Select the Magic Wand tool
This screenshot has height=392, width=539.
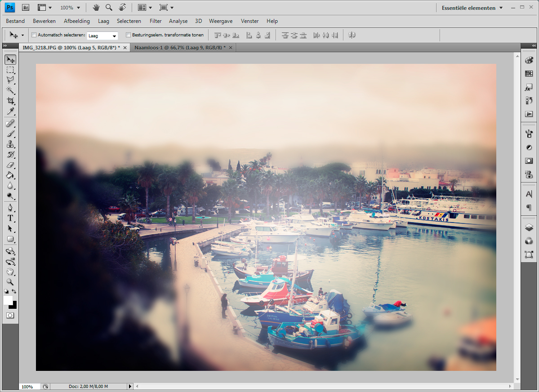tap(10, 90)
